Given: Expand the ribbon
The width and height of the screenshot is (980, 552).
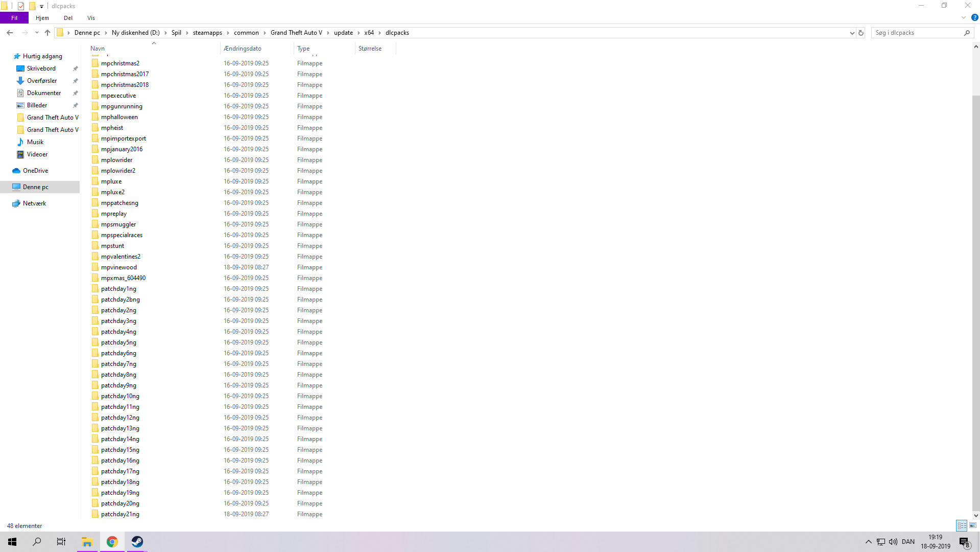Looking at the screenshot, I should coord(964,17).
